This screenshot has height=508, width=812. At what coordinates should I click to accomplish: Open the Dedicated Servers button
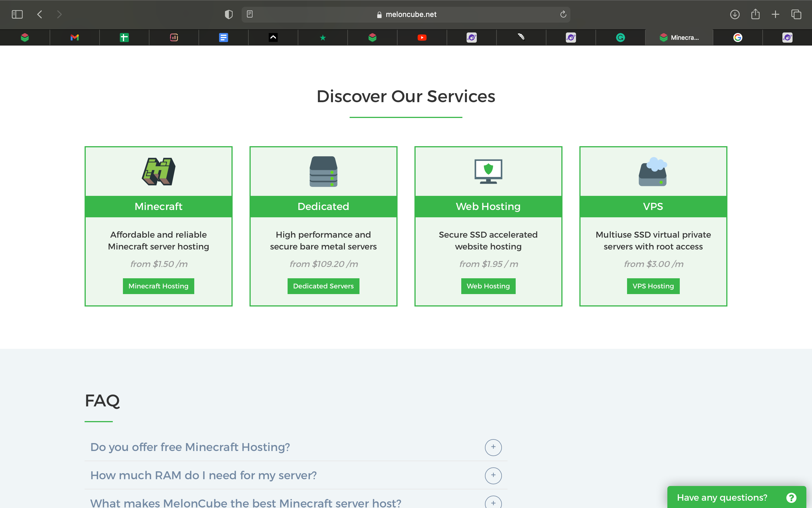pos(323,286)
